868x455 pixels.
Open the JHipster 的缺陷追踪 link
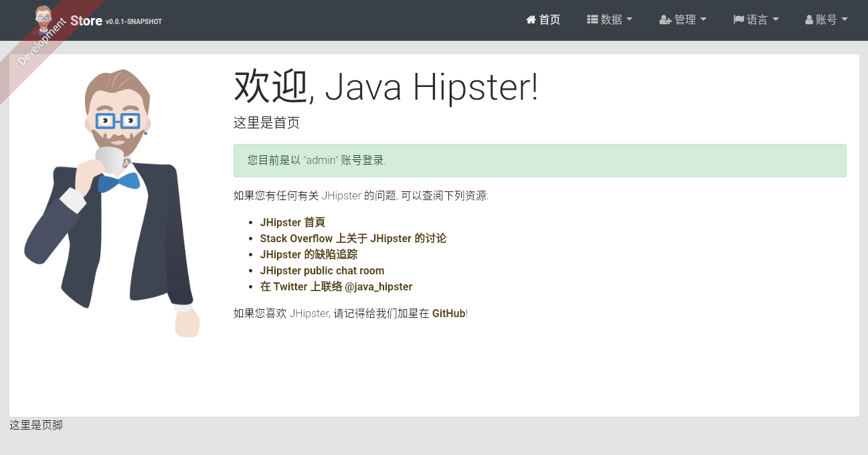[309, 254]
